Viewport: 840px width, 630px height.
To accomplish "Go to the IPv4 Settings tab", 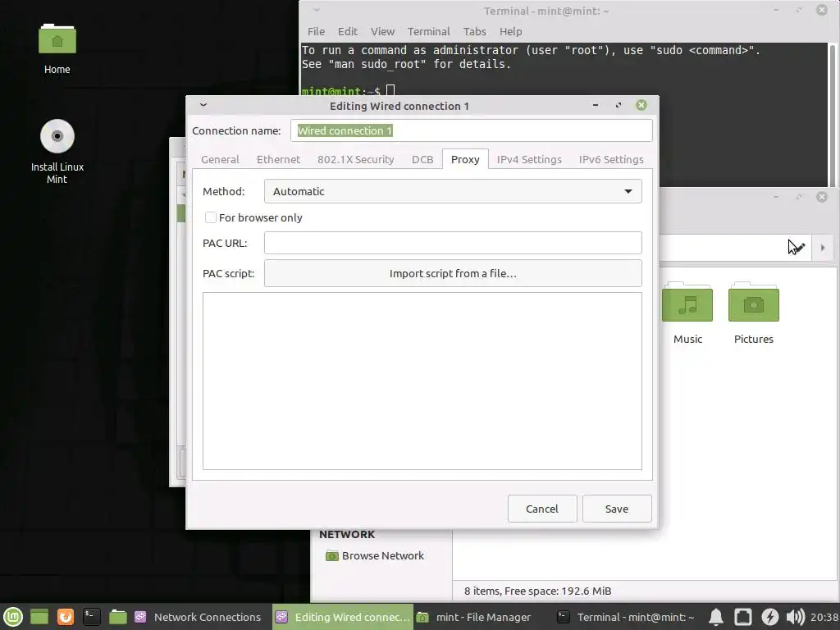I will [529, 160].
